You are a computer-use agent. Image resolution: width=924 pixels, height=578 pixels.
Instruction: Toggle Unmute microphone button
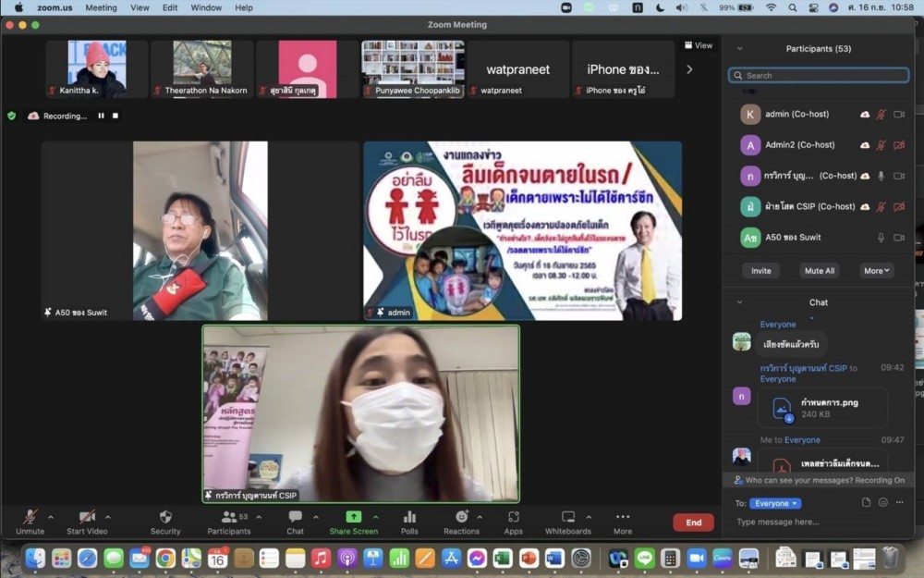click(x=30, y=517)
